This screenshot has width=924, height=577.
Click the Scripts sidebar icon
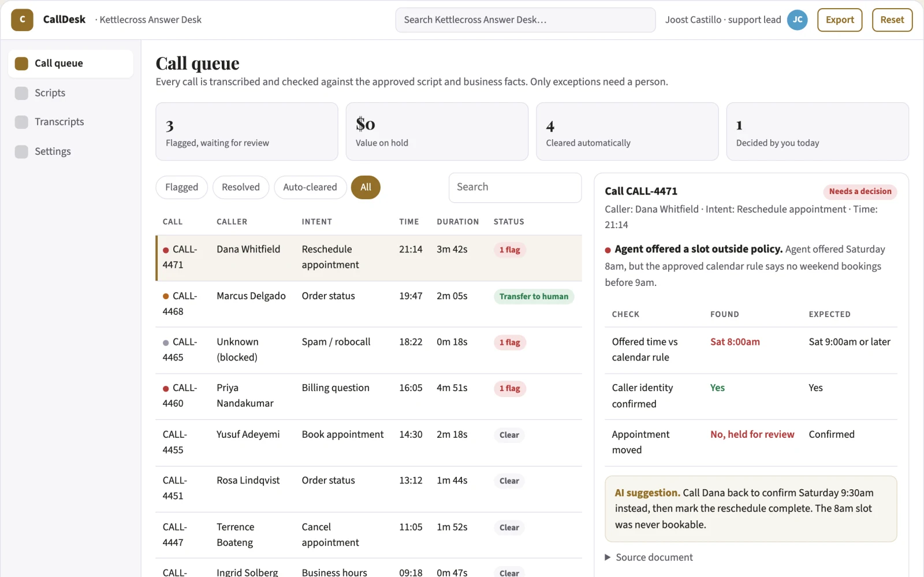pyautogui.click(x=21, y=93)
